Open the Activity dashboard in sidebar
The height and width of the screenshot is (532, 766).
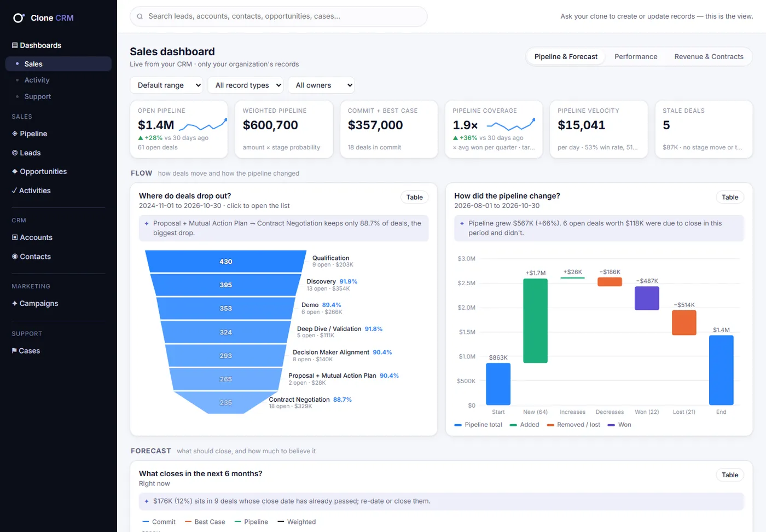(x=59, y=80)
